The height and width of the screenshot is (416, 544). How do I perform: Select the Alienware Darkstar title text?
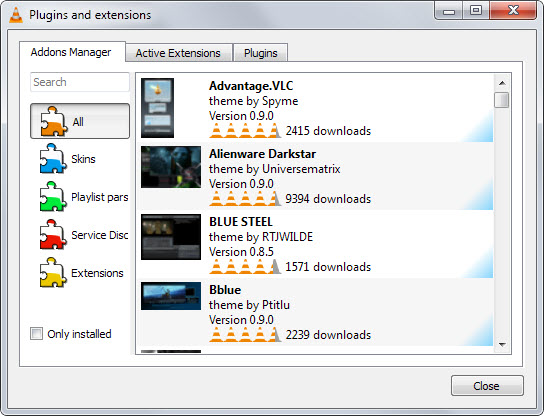tap(262, 154)
